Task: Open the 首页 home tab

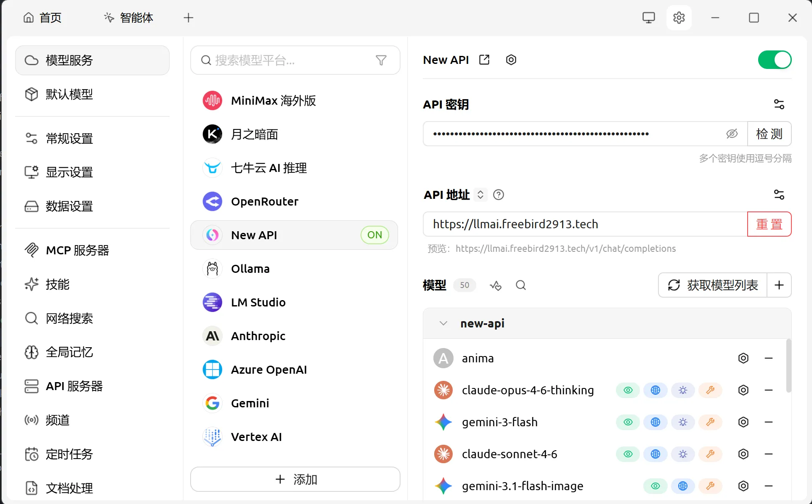Action: coord(42,18)
